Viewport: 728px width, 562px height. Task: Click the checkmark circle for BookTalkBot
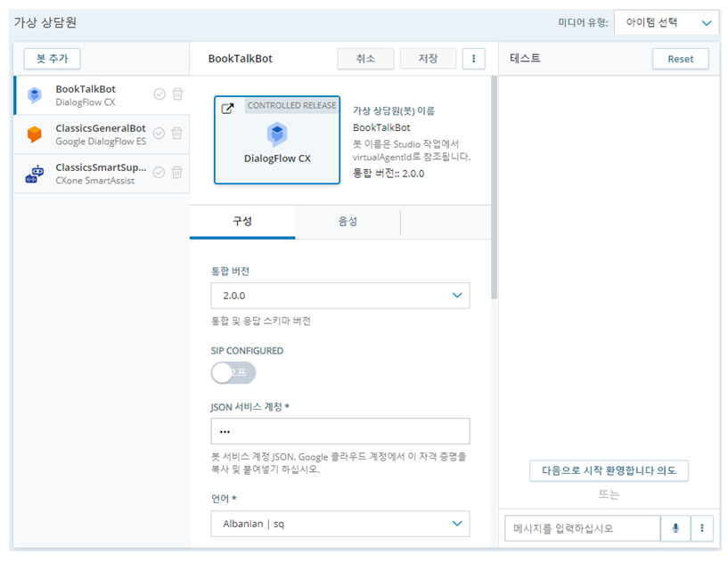click(160, 94)
